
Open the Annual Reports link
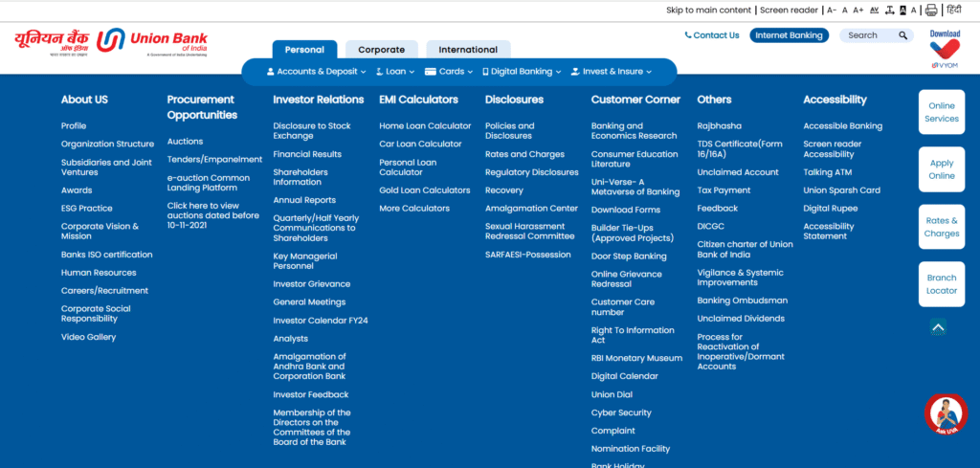(304, 201)
